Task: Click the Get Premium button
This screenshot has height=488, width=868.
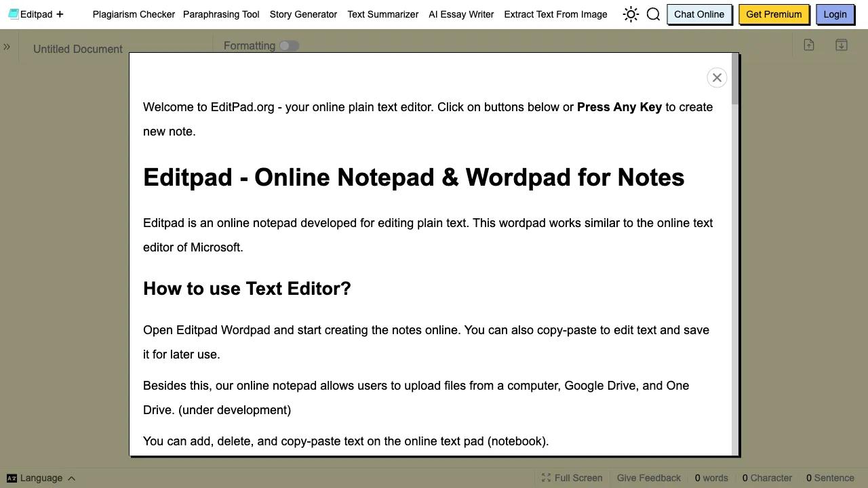Action: 774,14
